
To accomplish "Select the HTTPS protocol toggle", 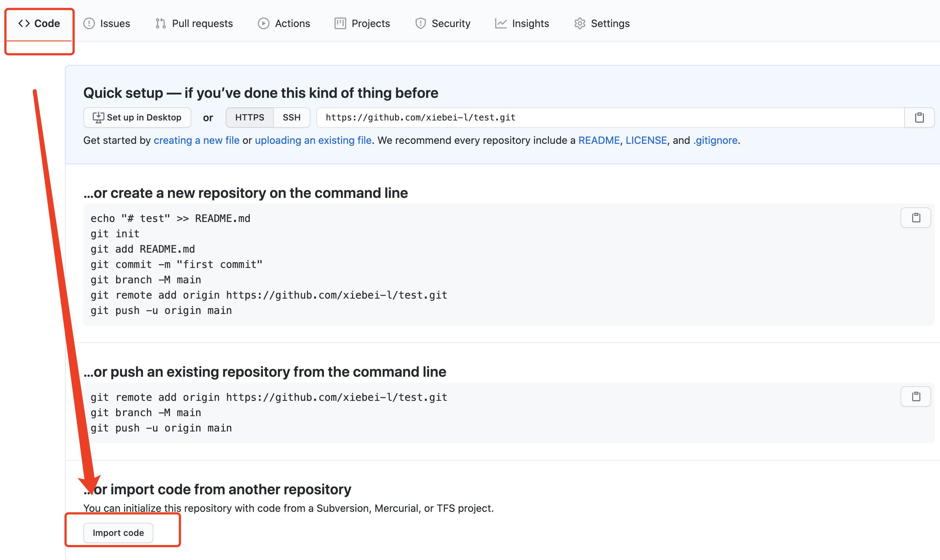I will pyautogui.click(x=249, y=118).
